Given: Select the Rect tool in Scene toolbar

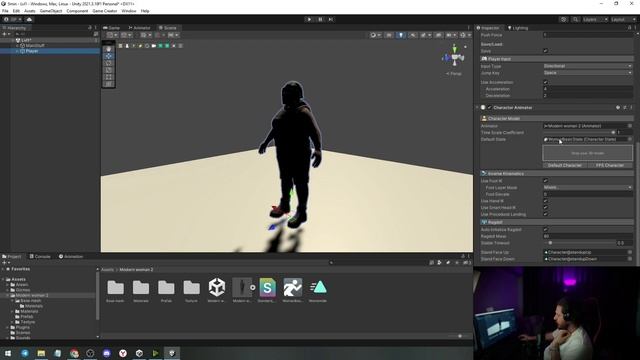Looking at the screenshot, I should point(109,77).
